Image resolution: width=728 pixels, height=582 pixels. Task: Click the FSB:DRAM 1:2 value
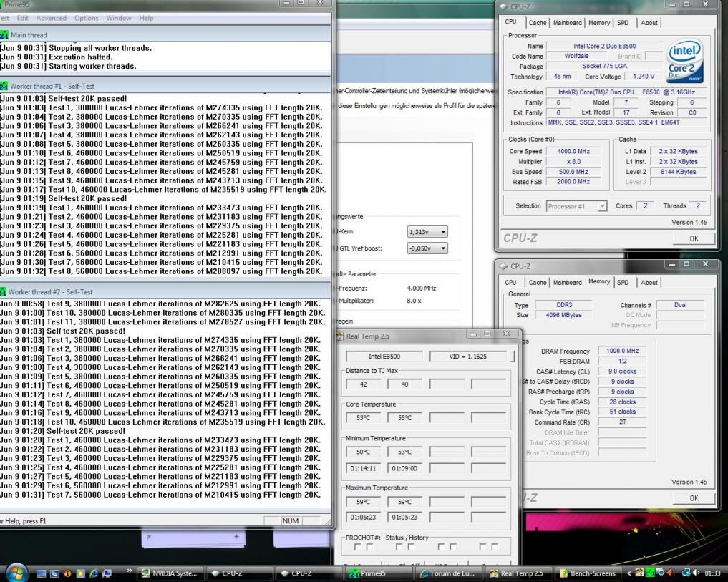[x=622, y=362]
